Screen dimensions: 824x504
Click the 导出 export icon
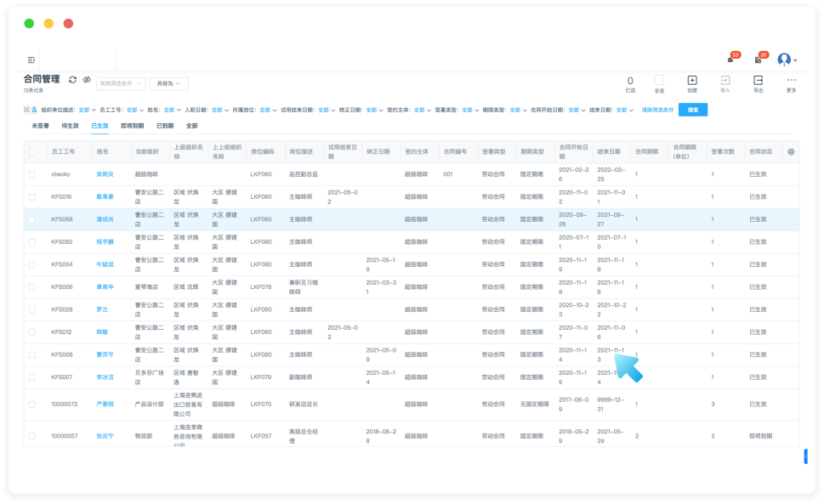tap(758, 80)
